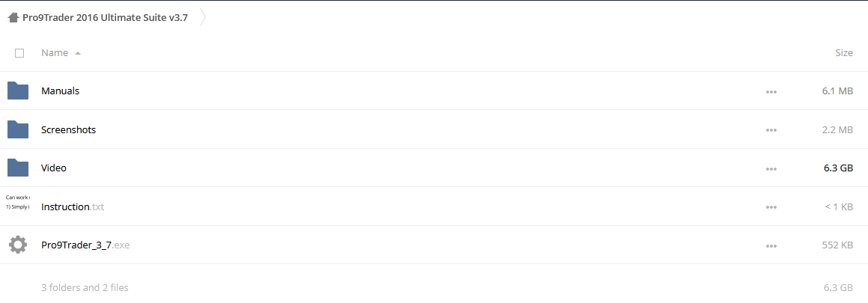Open the Instruction.txt file name

coord(73,206)
